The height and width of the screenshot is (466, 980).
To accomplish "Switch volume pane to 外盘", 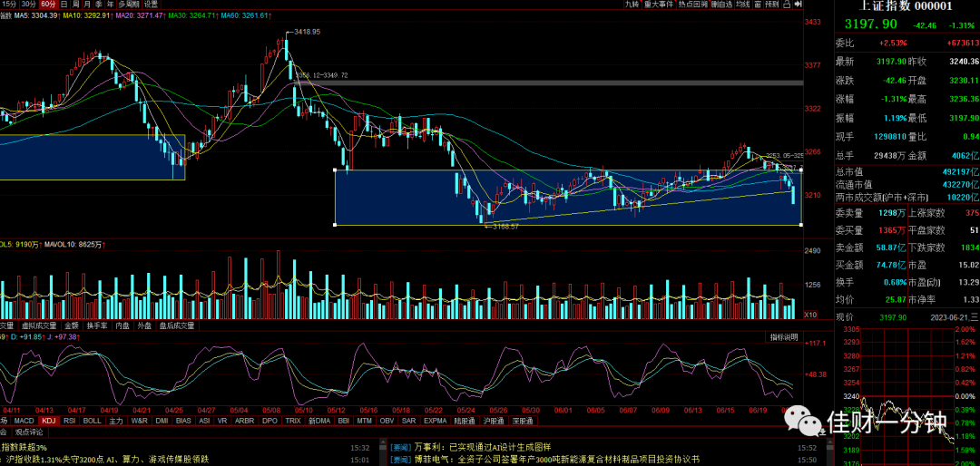I will 143,325.
